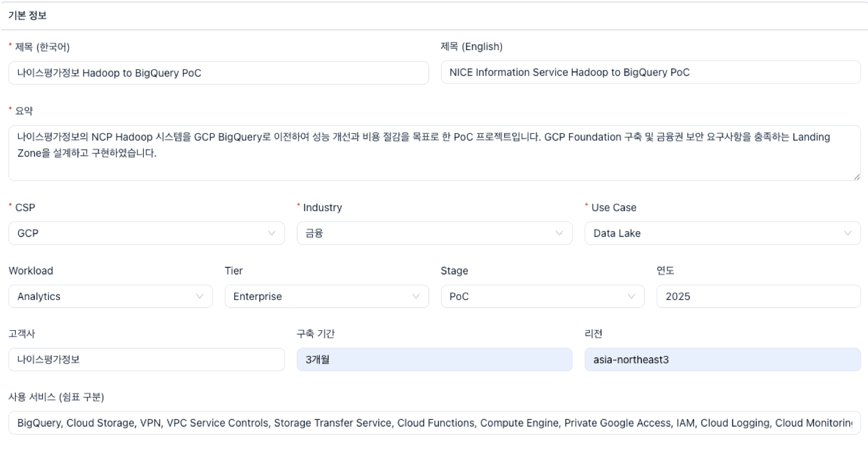Click the 연도 year field showing 2025
This screenshot has height=455, width=868.
coord(759,296)
